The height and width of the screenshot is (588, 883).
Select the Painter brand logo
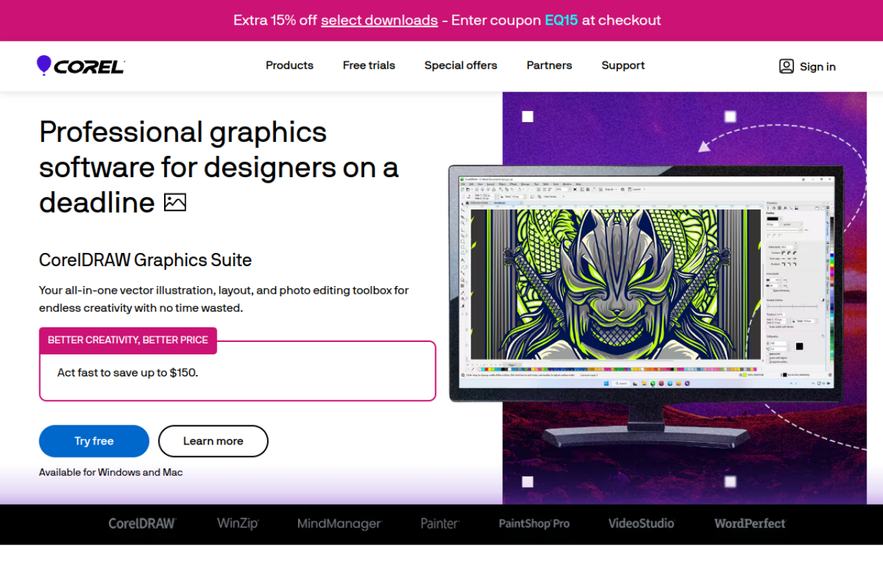click(x=440, y=523)
